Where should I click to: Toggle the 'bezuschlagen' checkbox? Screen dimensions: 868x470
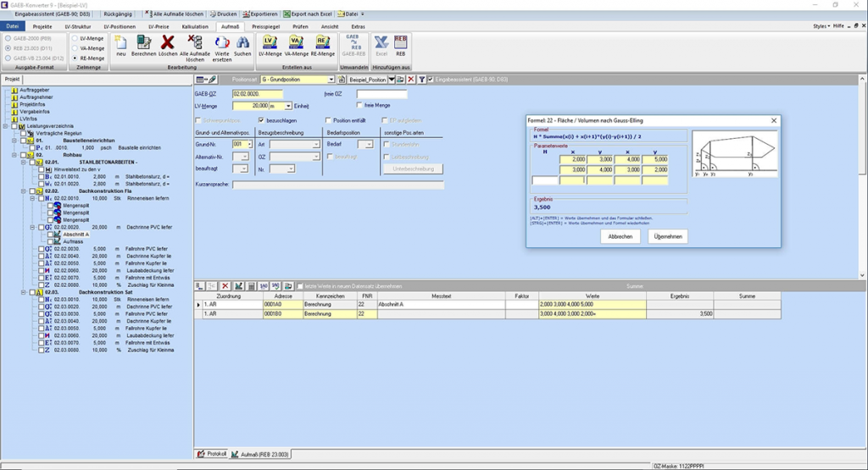[x=261, y=120]
